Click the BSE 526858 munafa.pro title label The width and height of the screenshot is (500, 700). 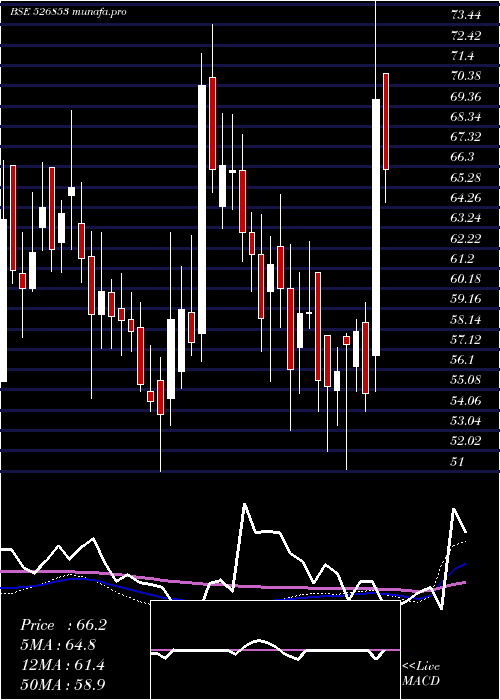click(x=68, y=12)
